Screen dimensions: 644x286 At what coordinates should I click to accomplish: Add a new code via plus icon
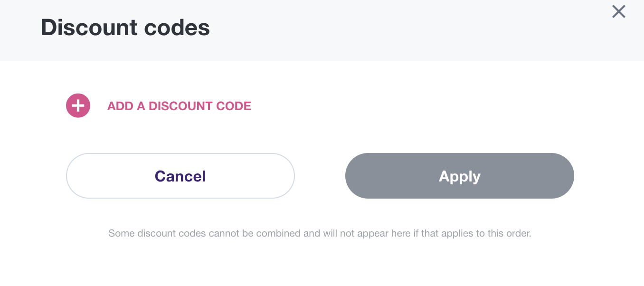[78, 105]
